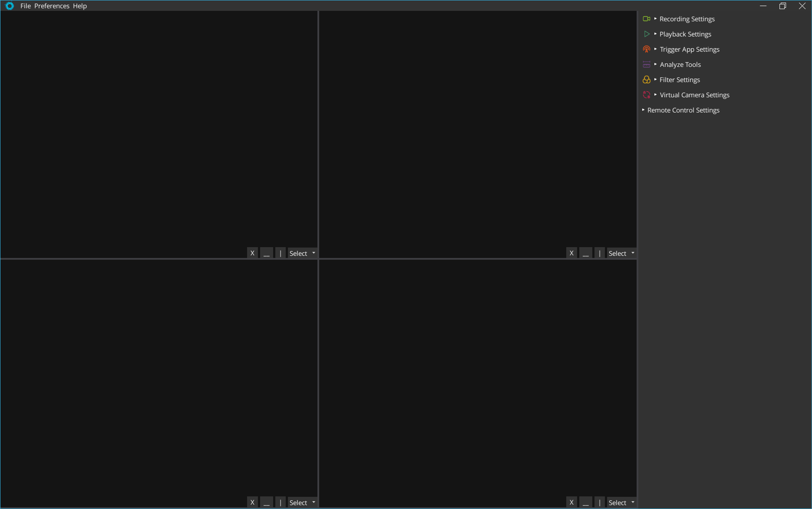Expand the Trigger App Settings arrow
Viewport: 812px width, 509px height.
655,49
